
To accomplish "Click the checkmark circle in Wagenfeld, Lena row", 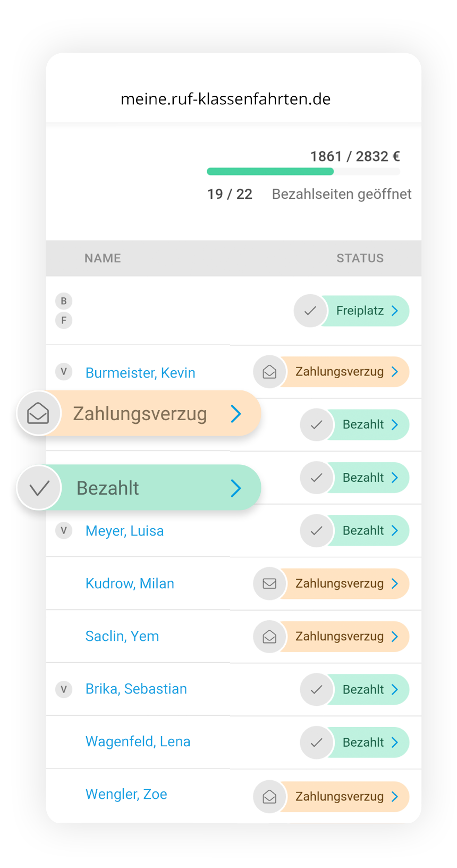I will coord(317,742).
